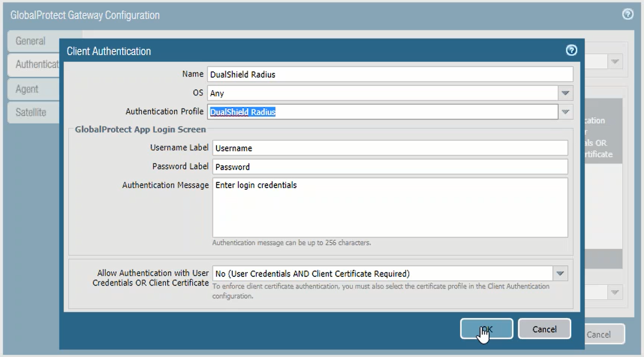Go to the Satellite tab

tap(32, 113)
